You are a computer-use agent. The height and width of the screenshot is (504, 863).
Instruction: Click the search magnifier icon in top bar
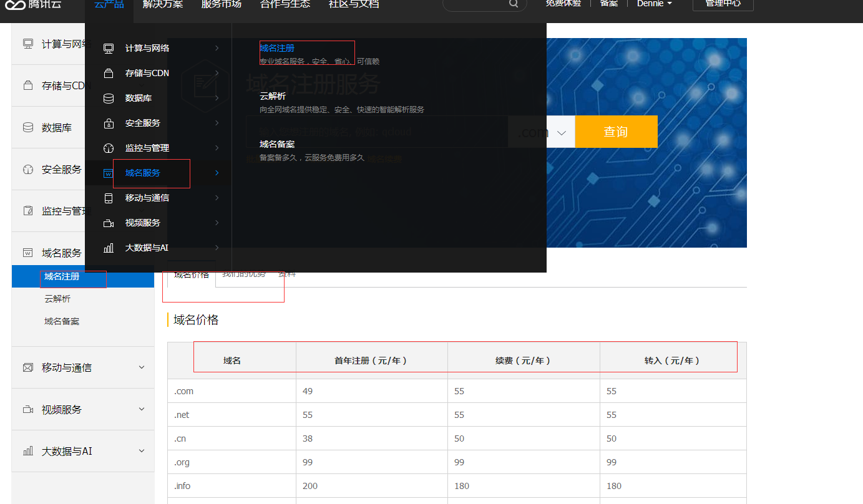click(514, 4)
